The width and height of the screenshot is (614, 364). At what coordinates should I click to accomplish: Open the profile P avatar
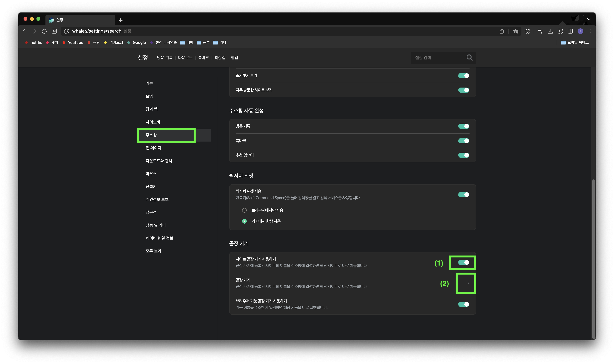(x=580, y=31)
